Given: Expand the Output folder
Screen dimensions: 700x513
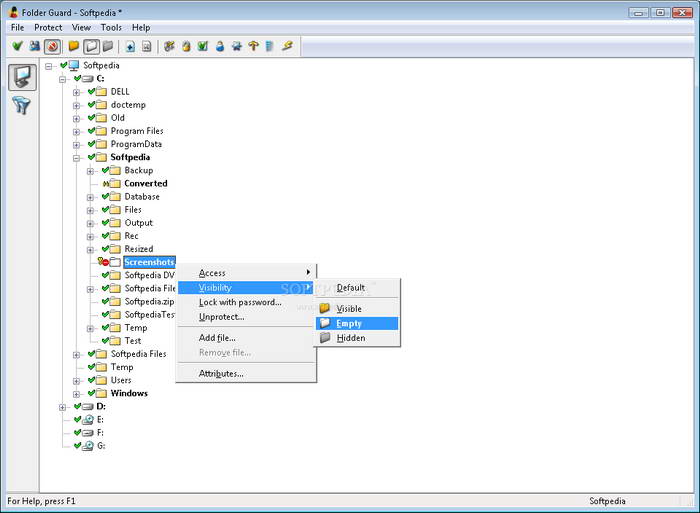Looking at the screenshot, I should [90, 224].
